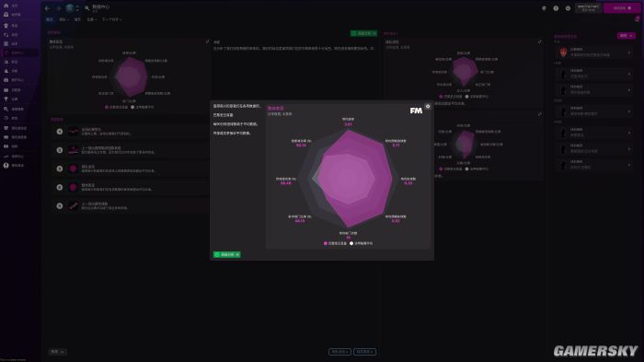Switch to the third tab
This screenshot has height=362, width=644.
(77, 19)
